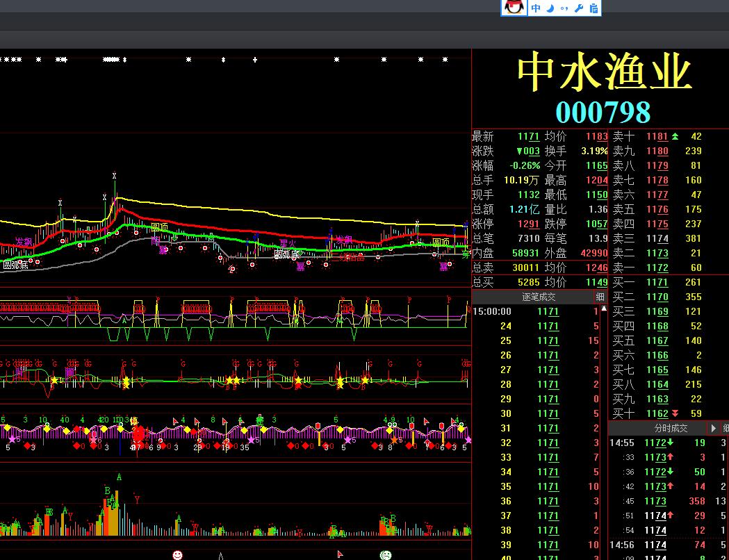Click the small triangle marker under volume chart
This screenshot has width=729, height=560.
(221, 556)
